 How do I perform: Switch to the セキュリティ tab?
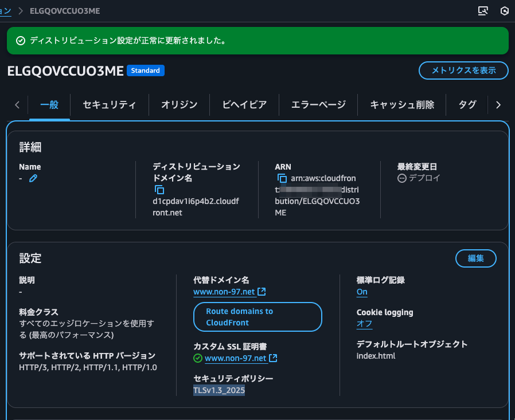pyautogui.click(x=110, y=105)
